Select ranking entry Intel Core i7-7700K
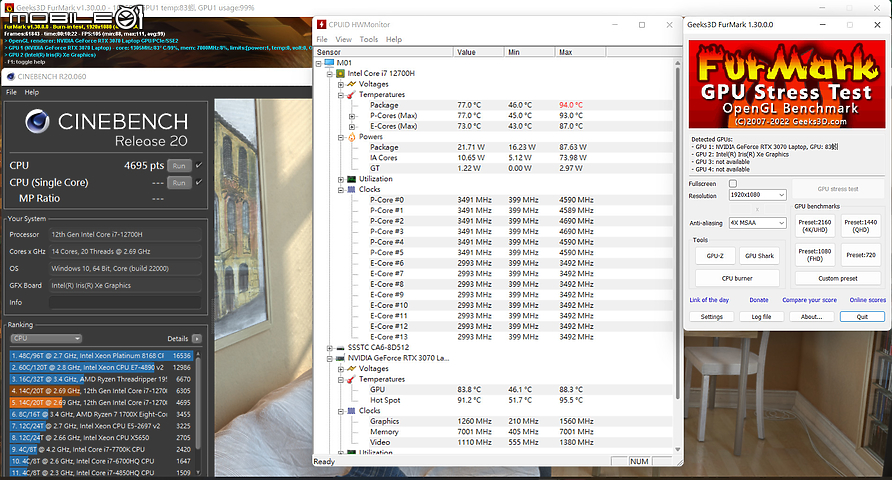The image size is (892, 480). click(101, 449)
